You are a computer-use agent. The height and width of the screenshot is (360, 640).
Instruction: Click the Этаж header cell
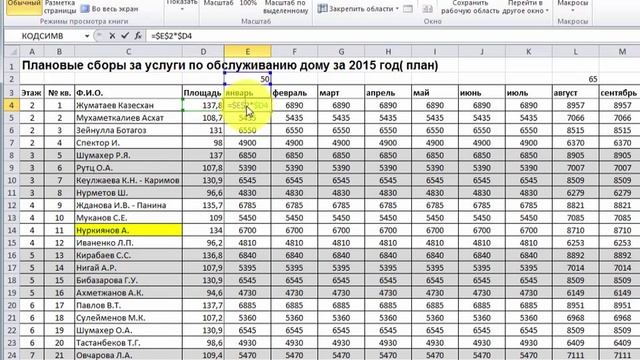[x=31, y=93]
